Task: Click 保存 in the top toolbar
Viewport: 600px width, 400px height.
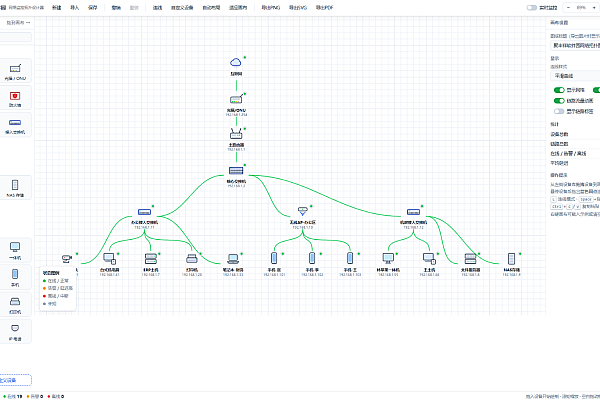Action: pyautogui.click(x=93, y=8)
